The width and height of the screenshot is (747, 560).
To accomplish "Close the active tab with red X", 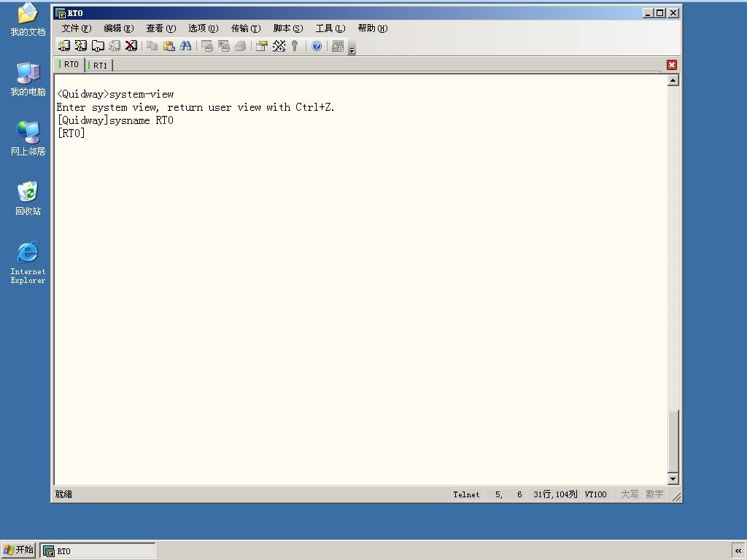I will (672, 65).
